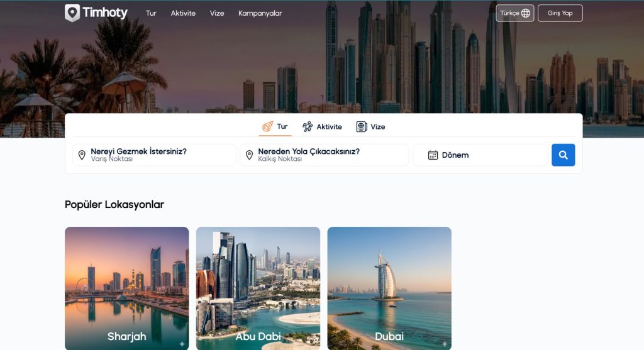
Task: Click the Tur tab ticket icon
Action: click(267, 126)
